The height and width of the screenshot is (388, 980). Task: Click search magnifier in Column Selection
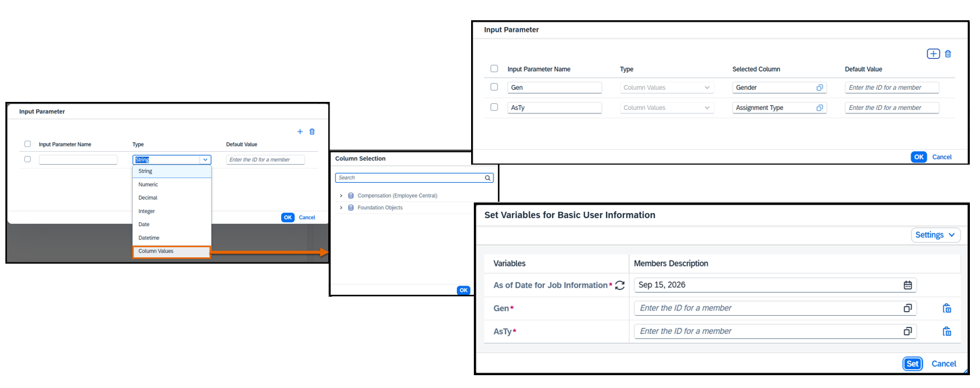[488, 178]
